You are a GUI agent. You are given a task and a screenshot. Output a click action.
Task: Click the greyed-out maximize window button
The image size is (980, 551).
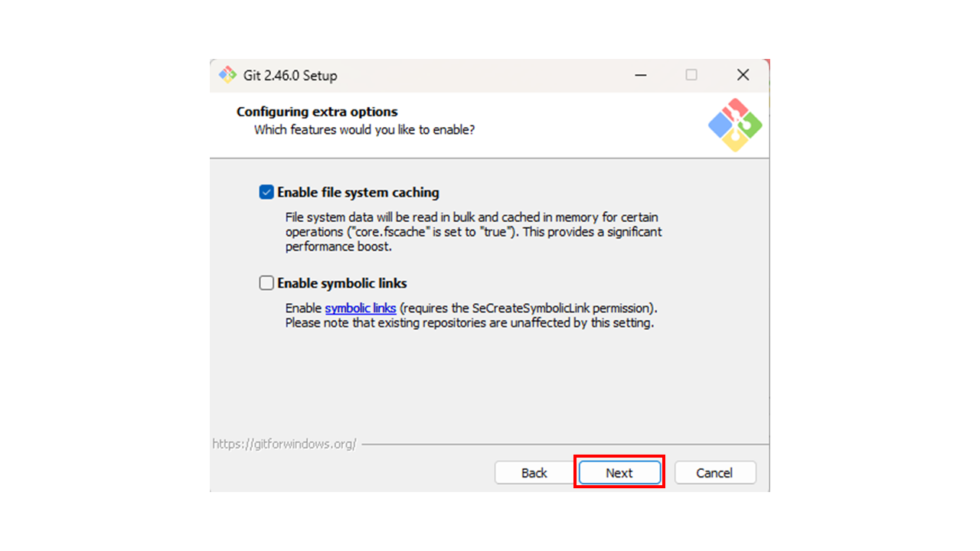691,75
